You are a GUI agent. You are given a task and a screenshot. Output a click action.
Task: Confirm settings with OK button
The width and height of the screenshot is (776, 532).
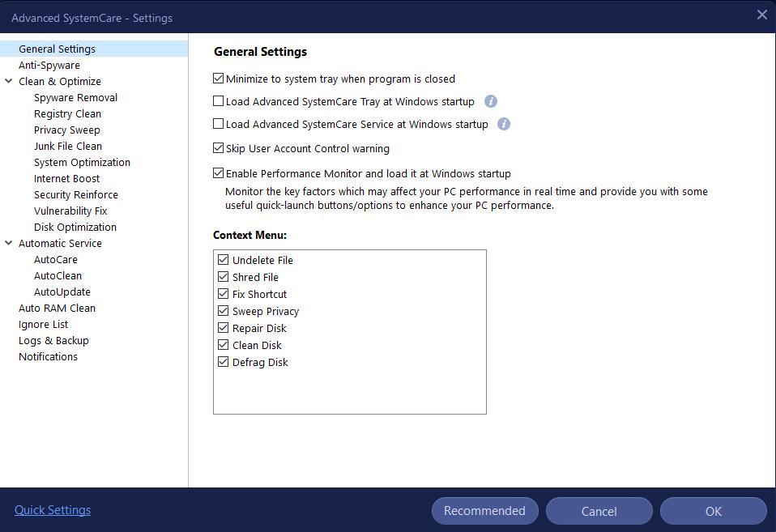(x=713, y=511)
